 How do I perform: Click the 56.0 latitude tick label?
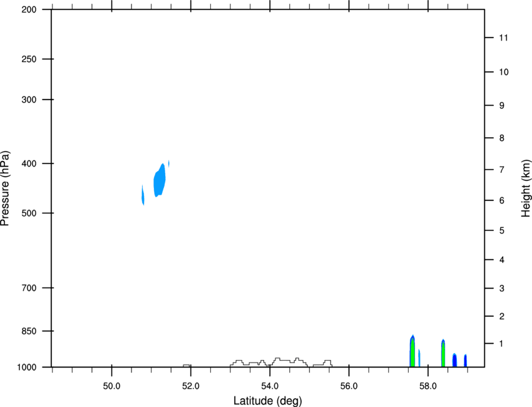point(349,386)
